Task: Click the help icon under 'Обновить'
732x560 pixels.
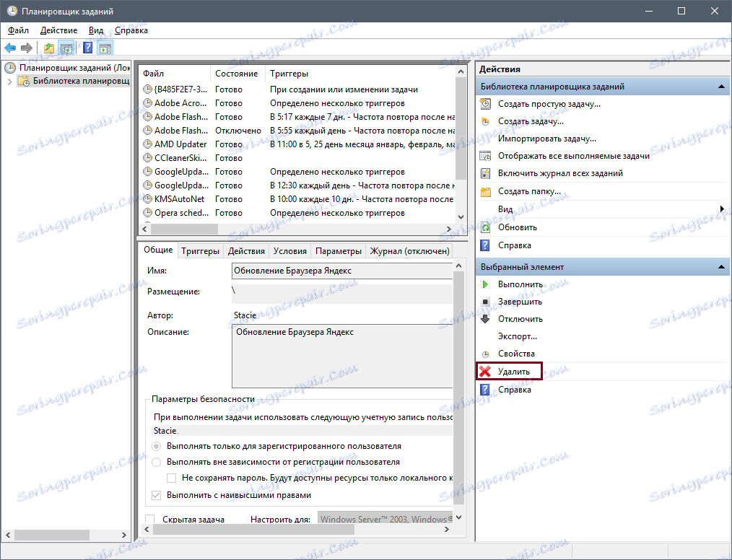Action: 486,245
